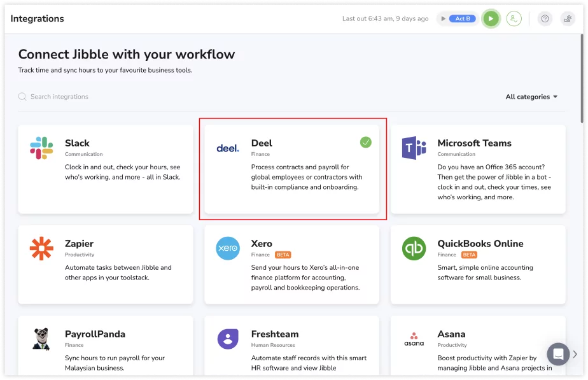Viewport: 588px width, 380px height.
Task: Open the chat support bubble
Action: (x=558, y=354)
